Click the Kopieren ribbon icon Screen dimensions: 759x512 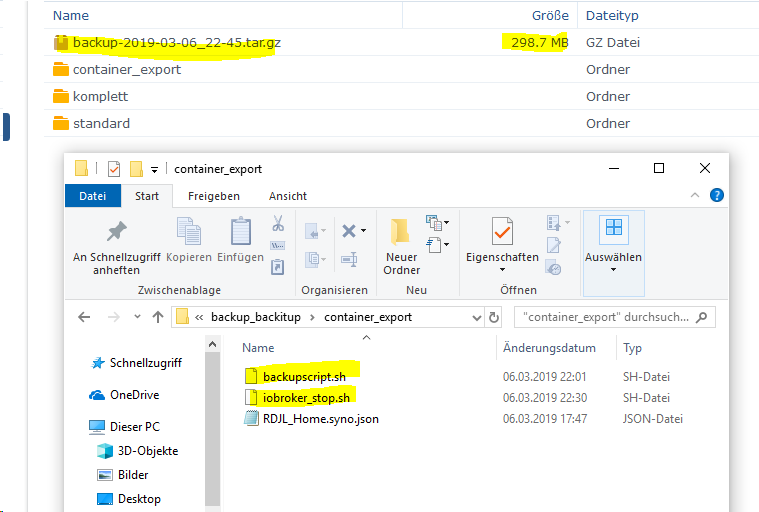pyautogui.click(x=189, y=231)
